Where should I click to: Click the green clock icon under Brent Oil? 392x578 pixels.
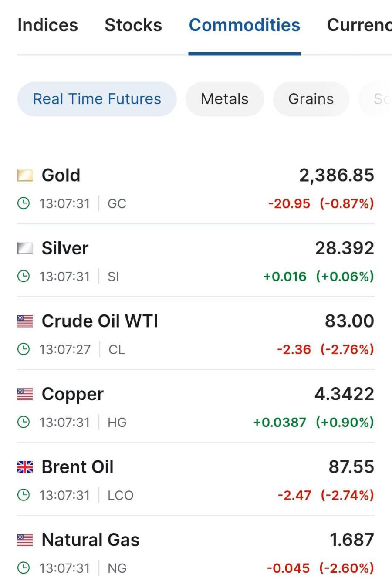tap(24, 495)
